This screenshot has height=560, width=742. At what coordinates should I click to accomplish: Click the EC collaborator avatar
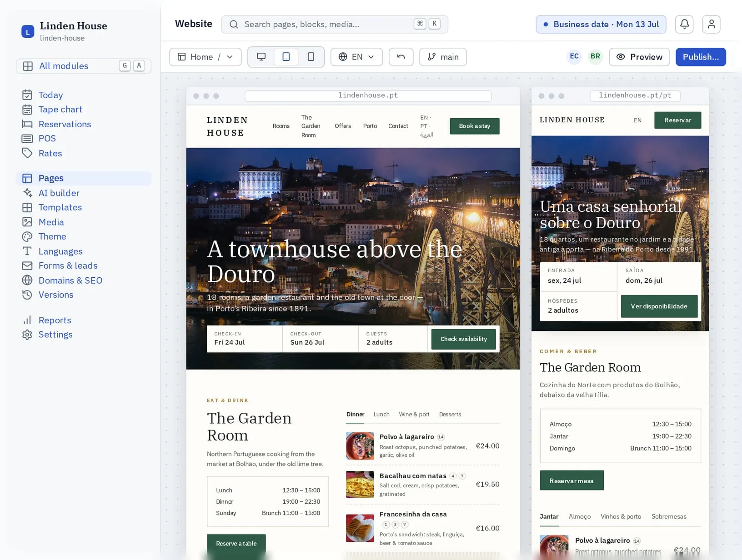[574, 56]
